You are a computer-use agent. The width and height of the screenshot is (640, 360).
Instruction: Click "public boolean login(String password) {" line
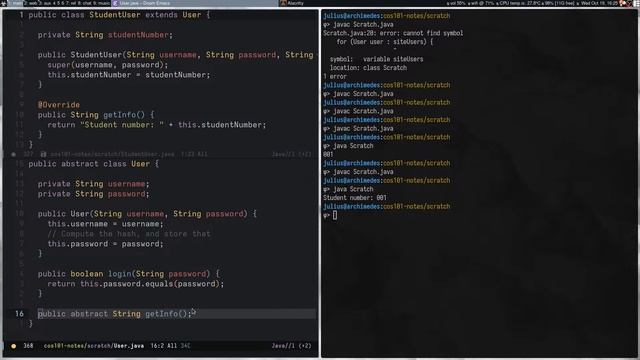pos(129,274)
